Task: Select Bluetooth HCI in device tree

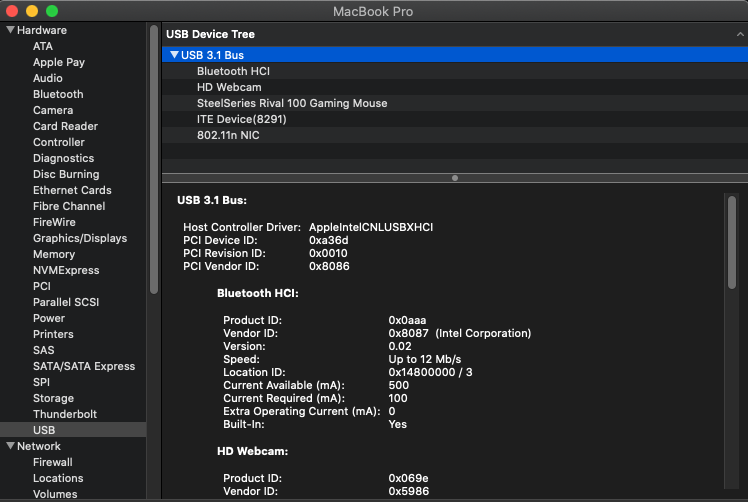Action: pyautogui.click(x=233, y=71)
